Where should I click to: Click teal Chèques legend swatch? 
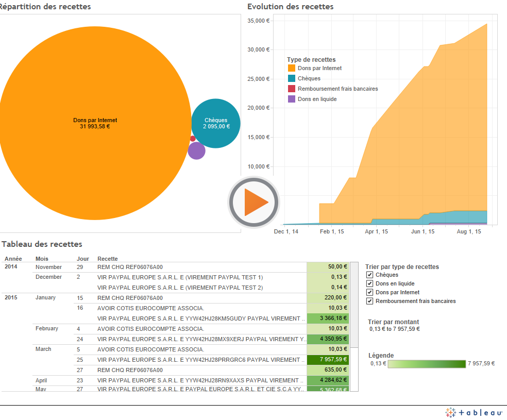coord(292,78)
